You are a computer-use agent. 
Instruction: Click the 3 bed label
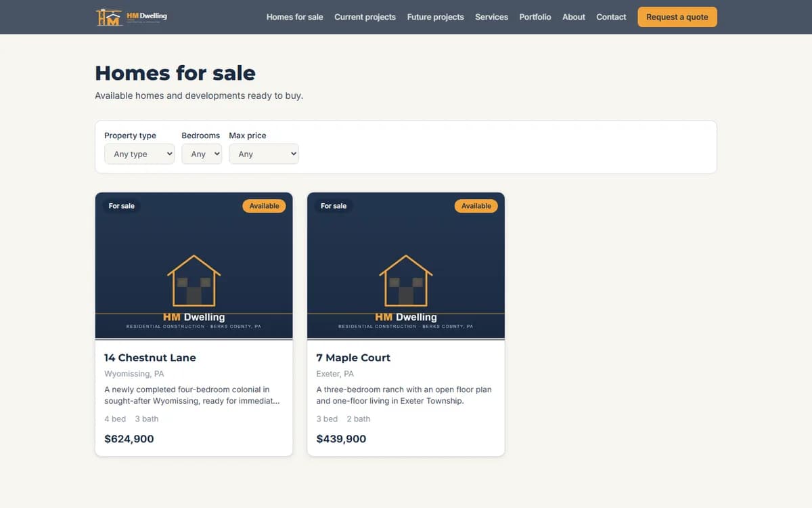[x=327, y=419]
